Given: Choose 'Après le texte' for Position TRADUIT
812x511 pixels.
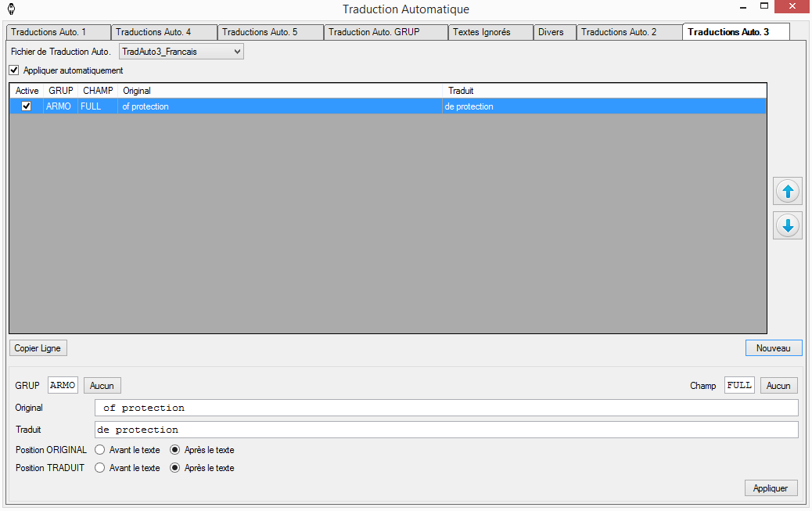Looking at the screenshot, I should pyautogui.click(x=175, y=468).
